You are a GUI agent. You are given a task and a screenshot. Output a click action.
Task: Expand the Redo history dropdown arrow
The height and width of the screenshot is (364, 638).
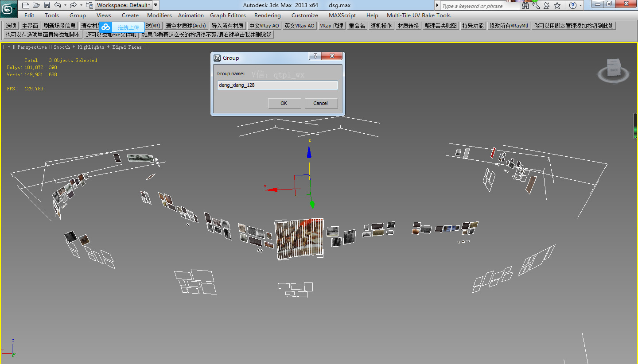[81, 5]
